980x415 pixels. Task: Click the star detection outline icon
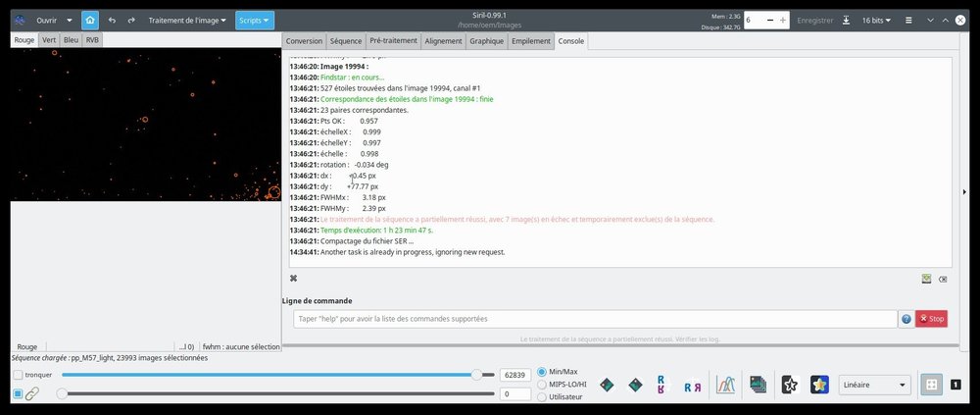click(790, 385)
